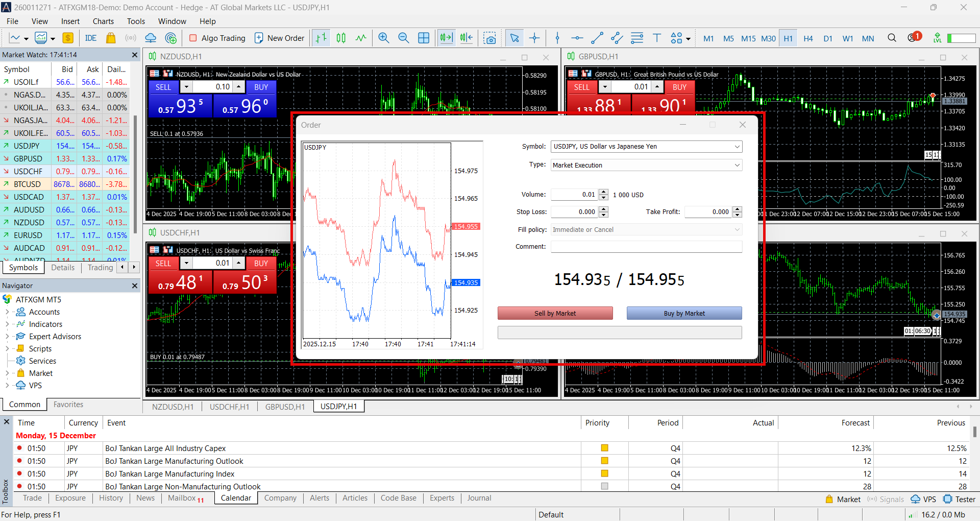Screen dimensions: 980x521
Task: Switch chart to line chart mode
Action: pos(361,38)
